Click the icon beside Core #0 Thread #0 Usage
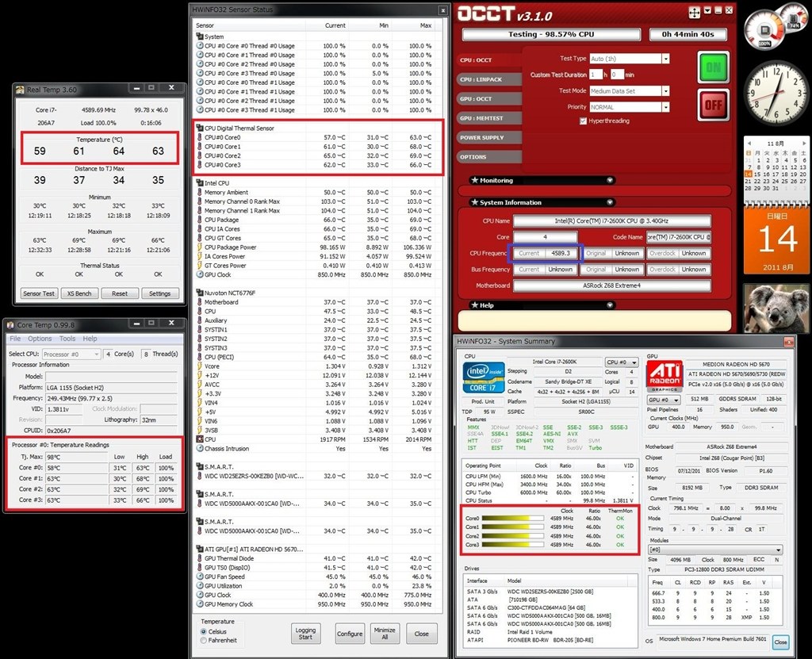812x659 pixels. [x=200, y=46]
